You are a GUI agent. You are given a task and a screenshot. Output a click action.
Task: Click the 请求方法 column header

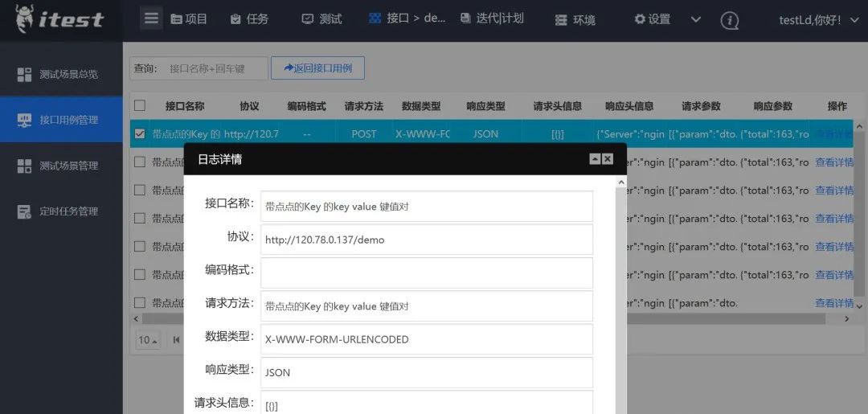pyautogui.click(x=364, y=106)
